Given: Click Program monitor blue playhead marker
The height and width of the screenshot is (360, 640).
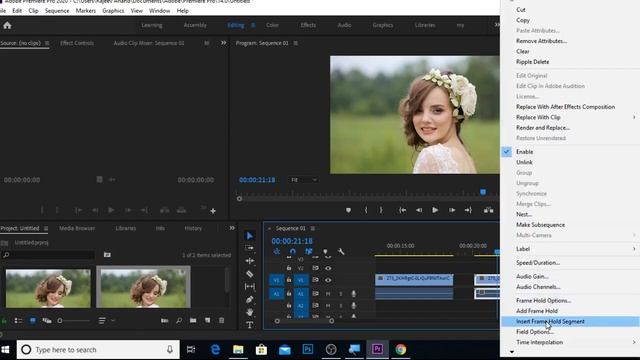Looking at the screenshot, I should coord(483,192).
